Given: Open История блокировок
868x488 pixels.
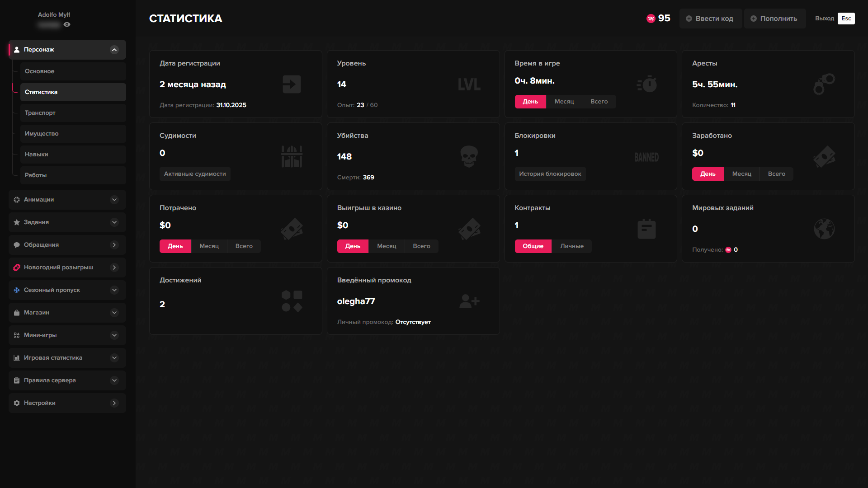Looking at the screenshot, I should point(550,174).
